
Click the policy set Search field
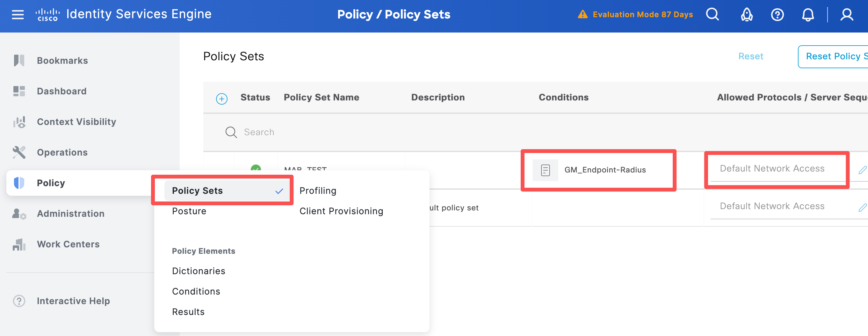pos(371,132)
